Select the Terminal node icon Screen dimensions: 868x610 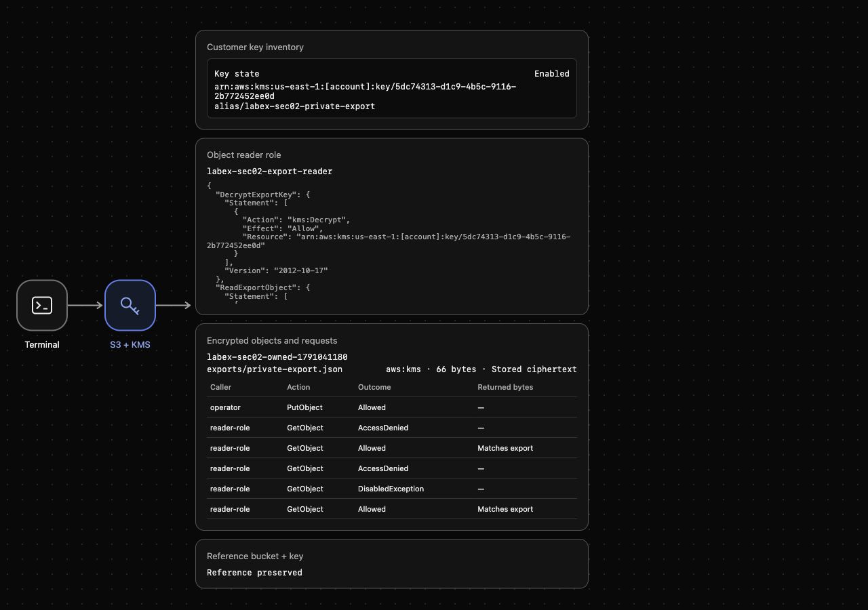click(x=42, y=306)
